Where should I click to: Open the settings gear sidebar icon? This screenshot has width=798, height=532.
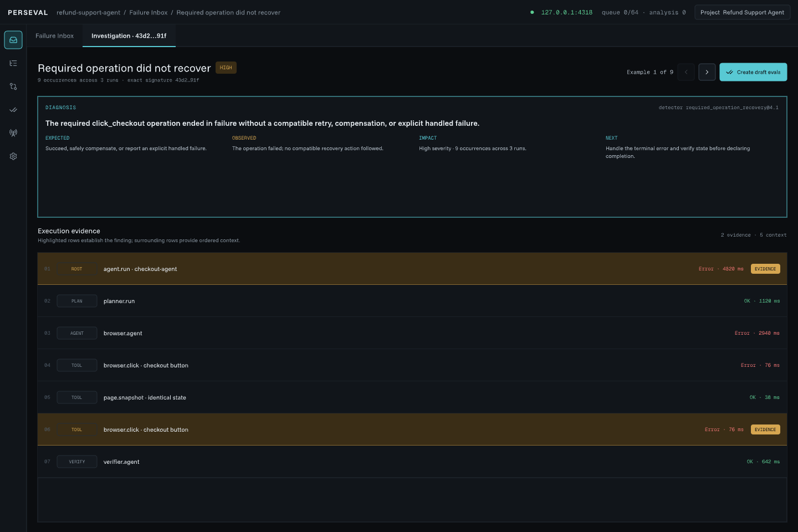(13, 156)
